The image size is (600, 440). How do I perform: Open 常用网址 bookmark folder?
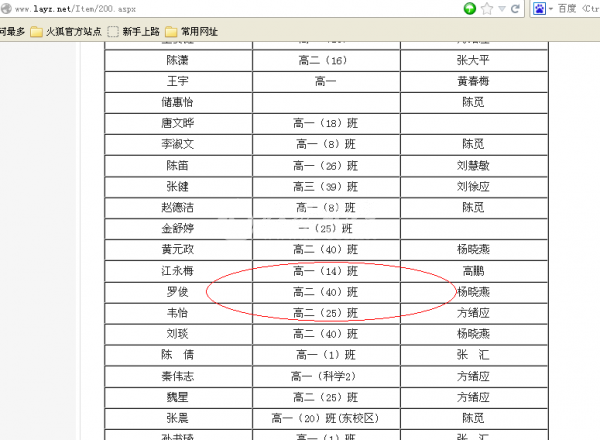[x=191, y=31]
